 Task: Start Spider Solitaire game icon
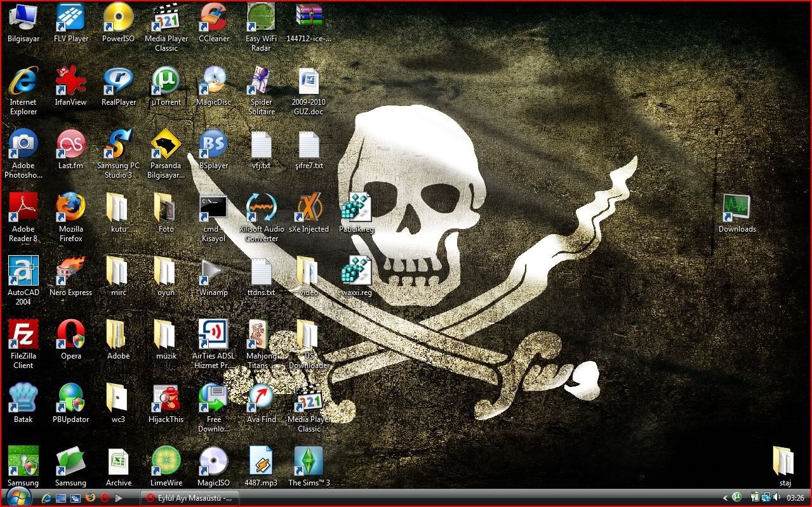[261, 91]
